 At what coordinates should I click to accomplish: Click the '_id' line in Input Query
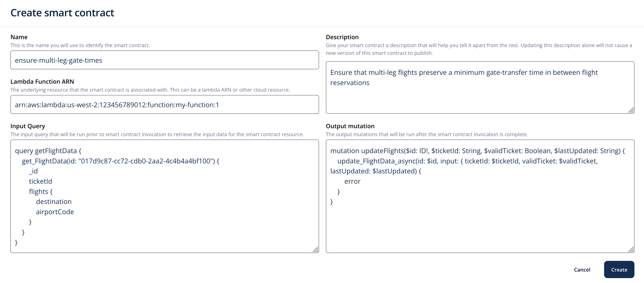coord(33,171)
